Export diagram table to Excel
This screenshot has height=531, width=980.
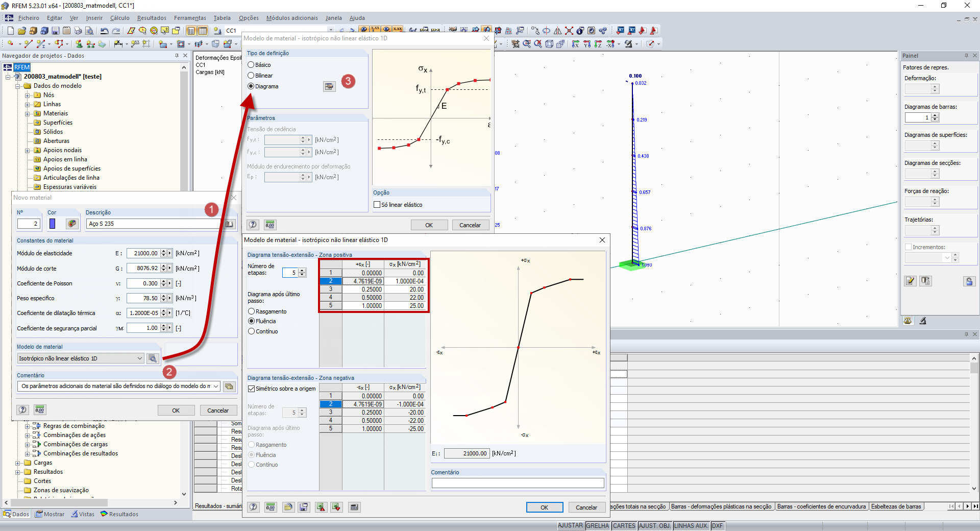click(320, 507)
